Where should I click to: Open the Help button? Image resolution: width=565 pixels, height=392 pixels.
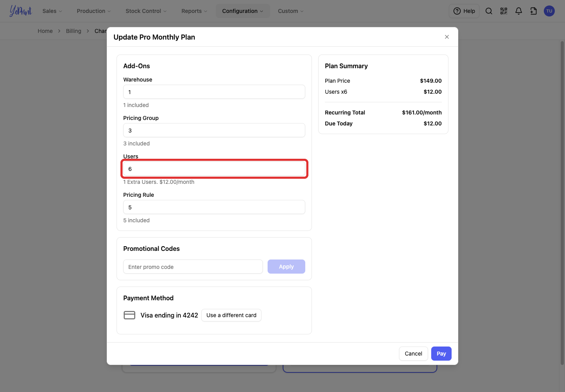464,11
